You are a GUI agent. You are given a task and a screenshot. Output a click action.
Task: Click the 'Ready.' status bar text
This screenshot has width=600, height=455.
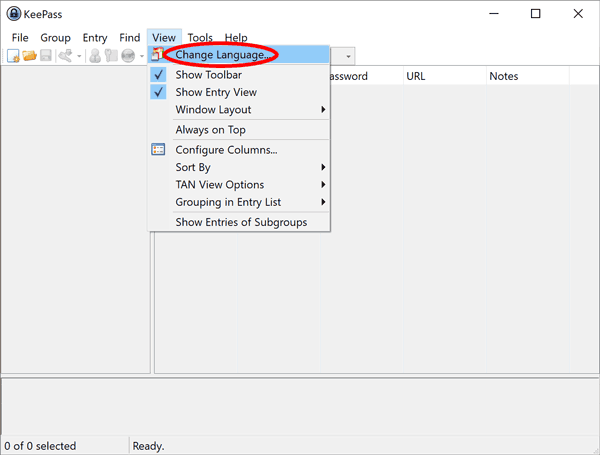(148, 446)
